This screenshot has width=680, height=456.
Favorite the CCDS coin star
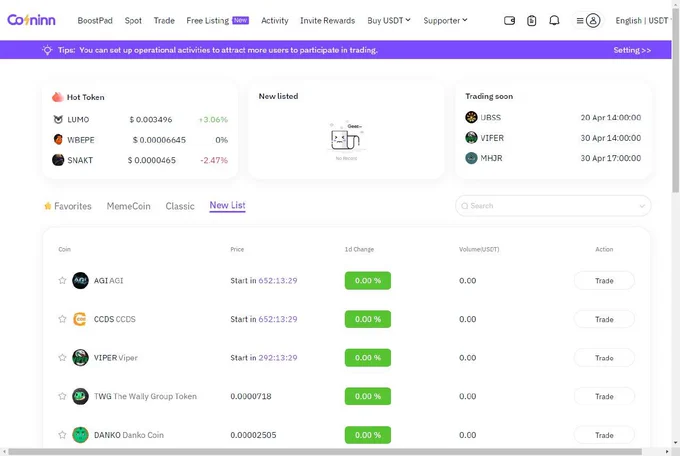pos(62,319)
